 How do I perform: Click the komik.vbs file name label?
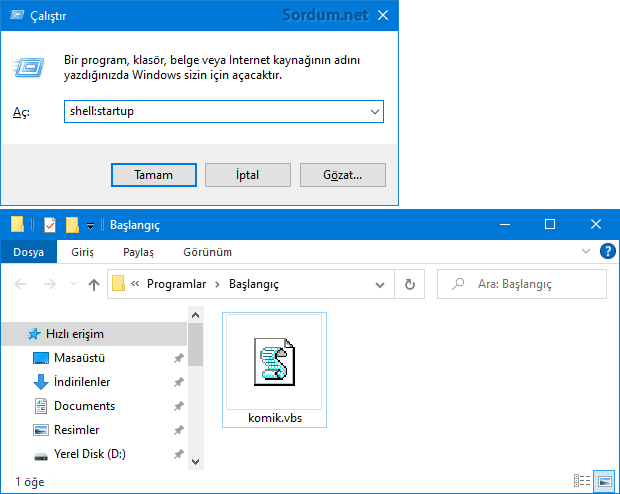point(275,418)
